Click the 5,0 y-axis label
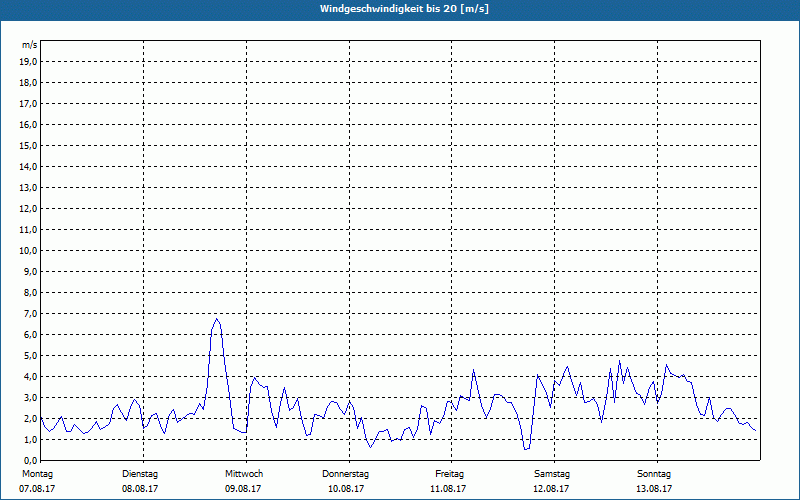The width and height of the screenshot is (800, 500). pyautogui.click(x=30, y=356)
